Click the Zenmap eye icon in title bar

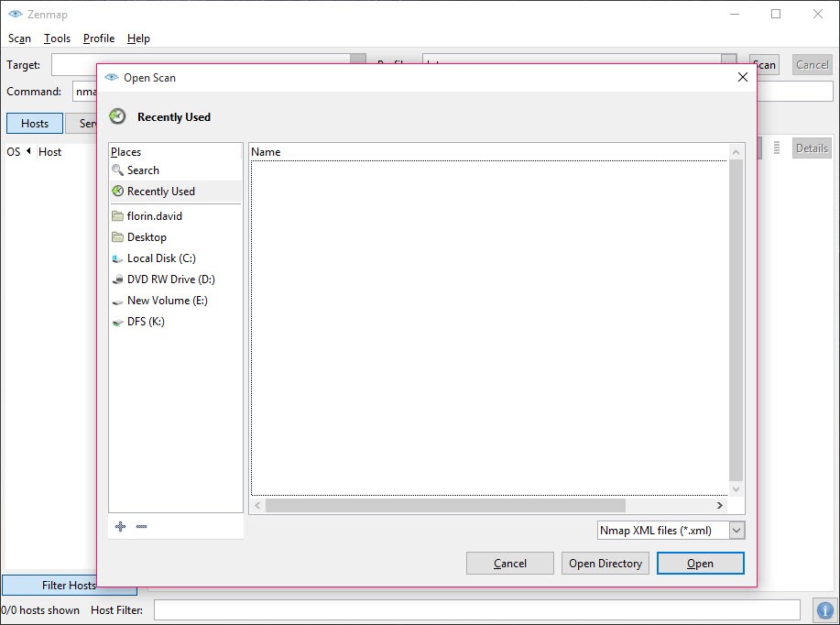click(15, 14)
